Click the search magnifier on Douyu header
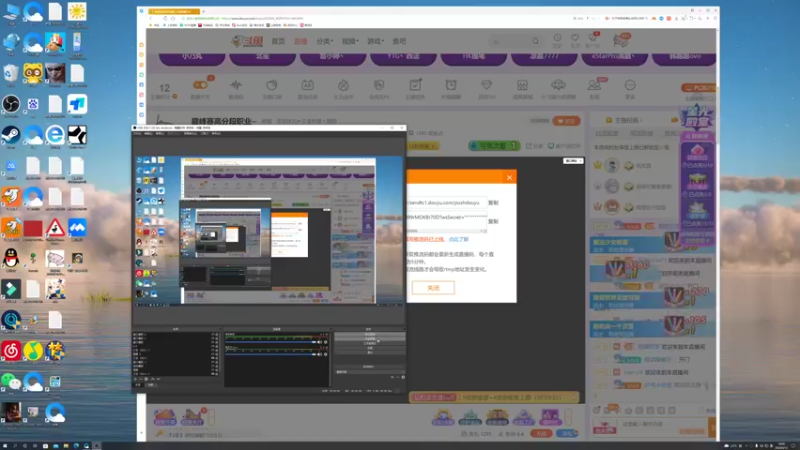Viewport: 800px width, 450px height. [535, 41]
